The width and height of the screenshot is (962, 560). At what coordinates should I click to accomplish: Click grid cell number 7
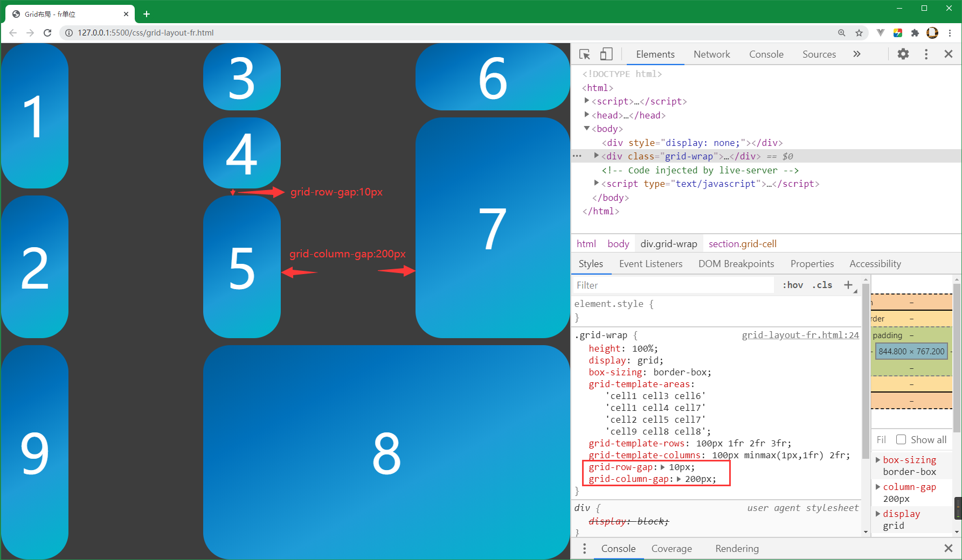click(493, 228)
